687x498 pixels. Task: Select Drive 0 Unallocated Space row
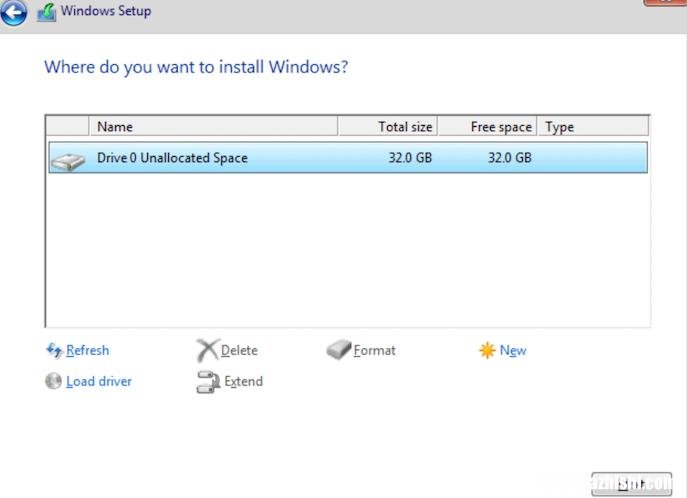pyautogui.click(x=348, y=158)
